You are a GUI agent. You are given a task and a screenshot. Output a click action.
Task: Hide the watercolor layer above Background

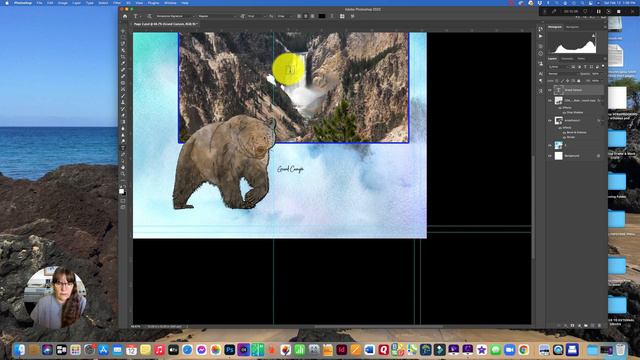tap(550, 145)
